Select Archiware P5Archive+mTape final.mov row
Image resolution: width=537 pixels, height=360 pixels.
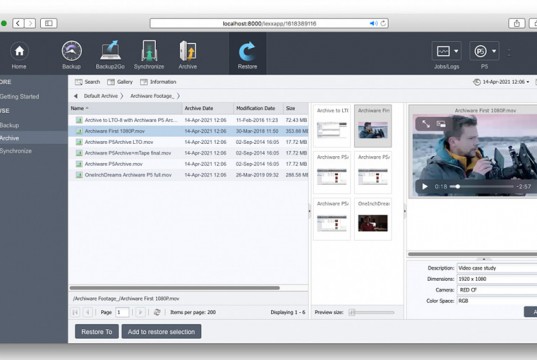(x=188, y=153)
